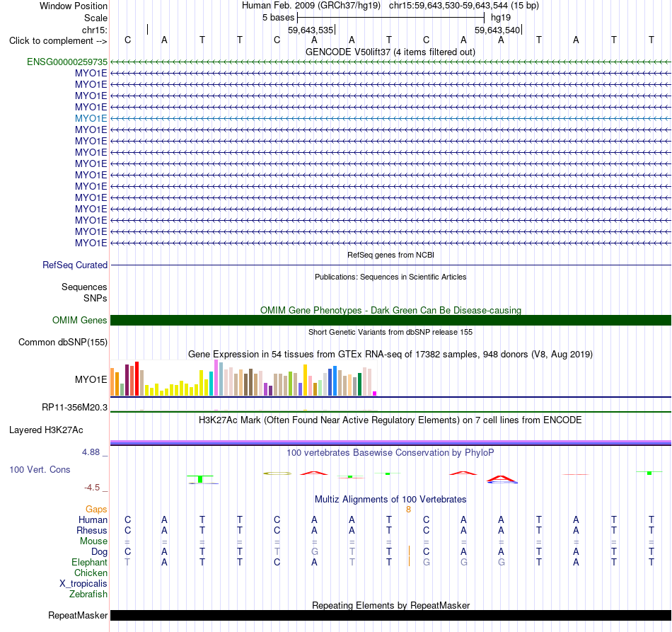The height and width of the screenshot is (632, 672).
Task: Click the 'Window Position' label
Action: click(74, 6)
